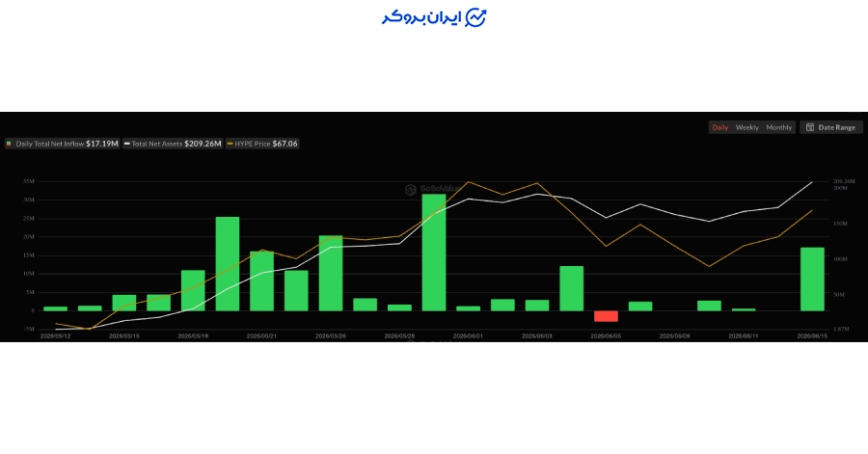Switch chart to Weekly view
This screenshot has width=868, height=454.
point(746,127)
